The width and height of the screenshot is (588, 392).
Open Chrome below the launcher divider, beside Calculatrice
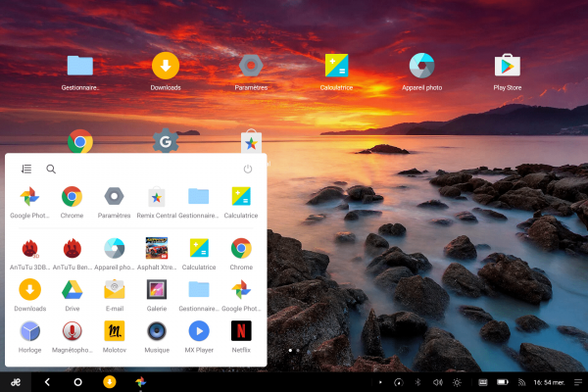tap(241, 248)
